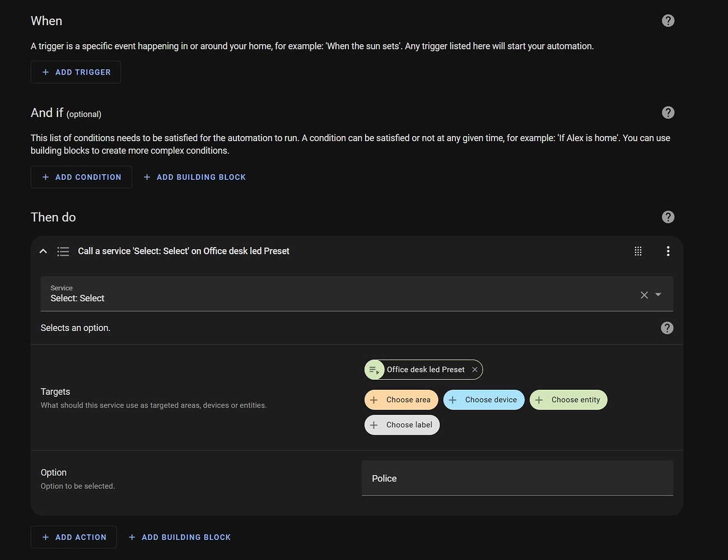The height and width of the screenshot is (560, 728).
Task: Click Add Trigger button
Action: pos(76,72)
